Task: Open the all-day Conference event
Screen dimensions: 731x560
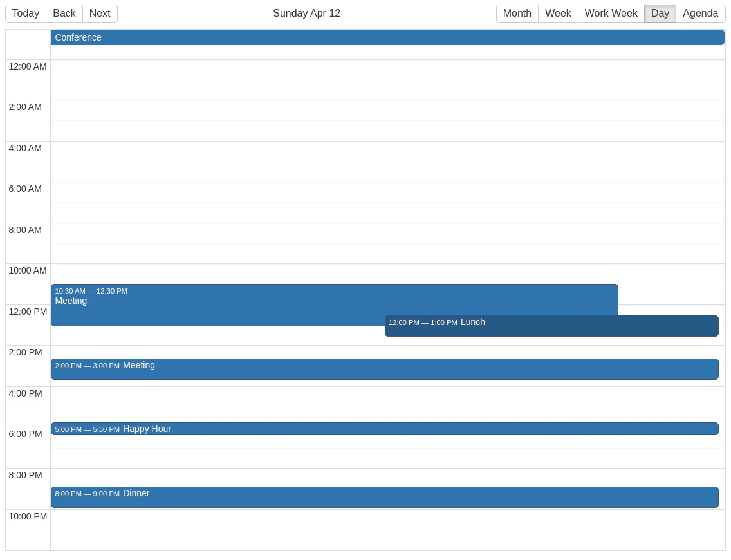Action: [x=387, y=37]
